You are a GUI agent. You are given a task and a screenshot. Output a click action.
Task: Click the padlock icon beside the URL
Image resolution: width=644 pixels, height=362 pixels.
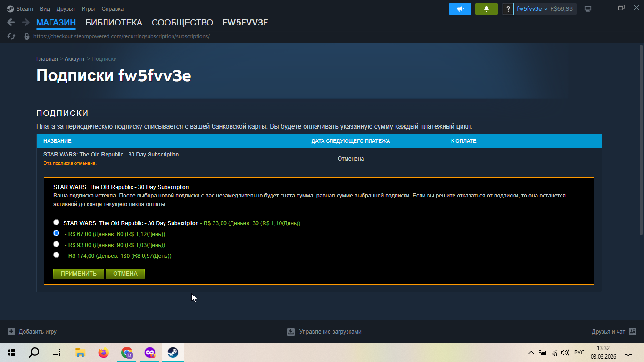(x=26, y=36)
